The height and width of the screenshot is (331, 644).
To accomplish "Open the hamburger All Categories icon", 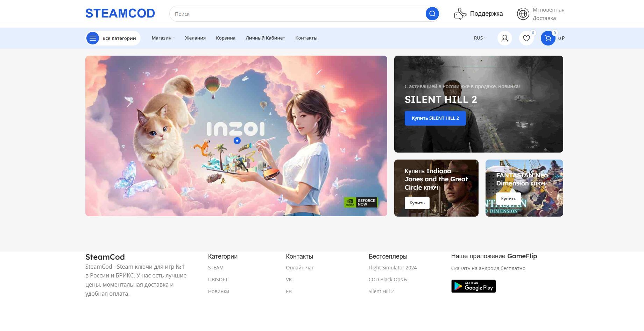I will [x=93, y=38].
